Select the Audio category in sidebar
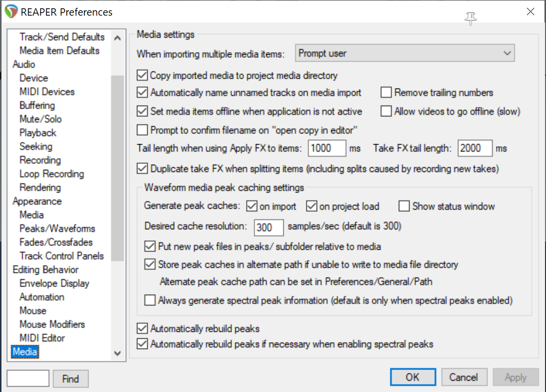Image resolution: width=546 pixels, height=392 pixels. 24,65
